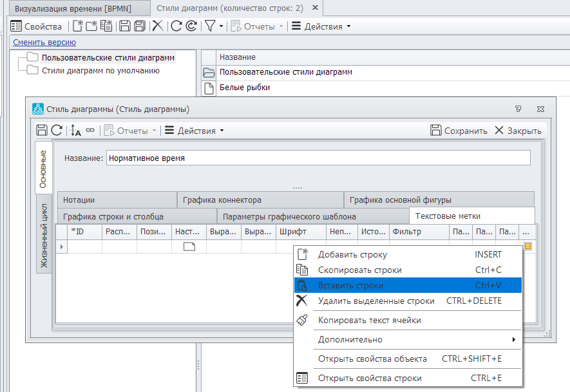Click the orange square in the table row
The height and width of the screenshot is (392, 570).
pos(527,247)
